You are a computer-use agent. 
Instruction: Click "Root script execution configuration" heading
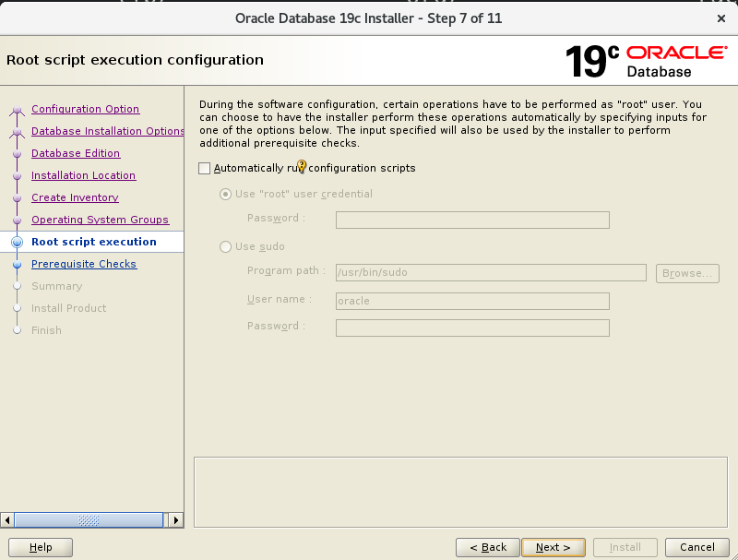click(135, 60)
